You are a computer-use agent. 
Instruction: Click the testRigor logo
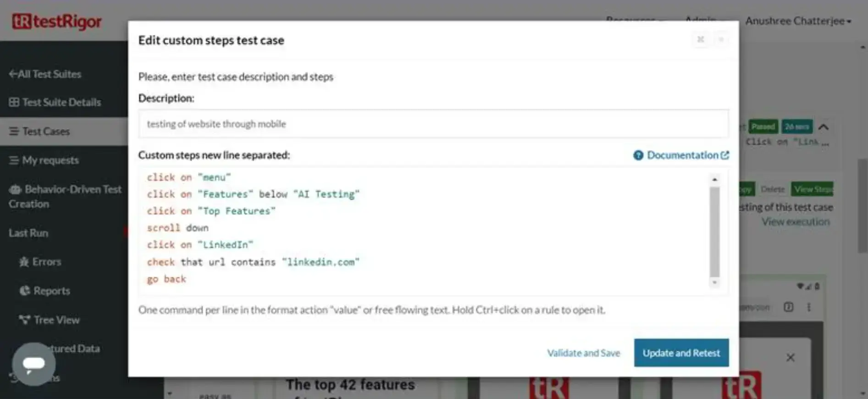[x=57, y=21]
